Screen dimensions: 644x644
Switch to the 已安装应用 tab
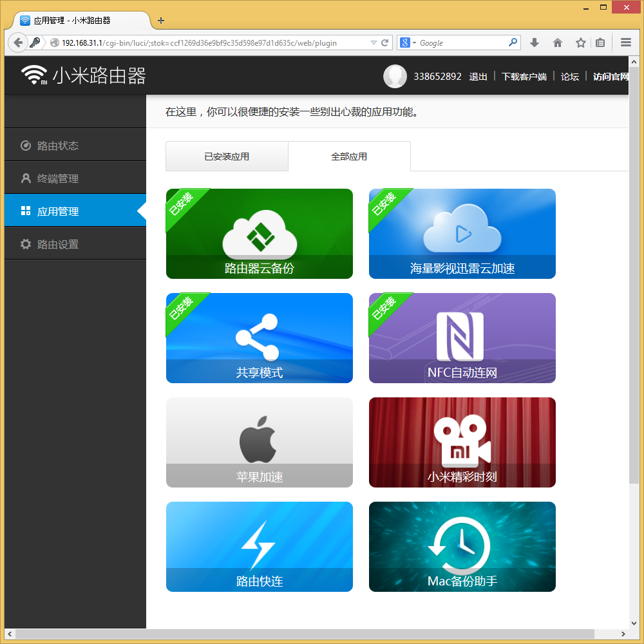point(227,156)
